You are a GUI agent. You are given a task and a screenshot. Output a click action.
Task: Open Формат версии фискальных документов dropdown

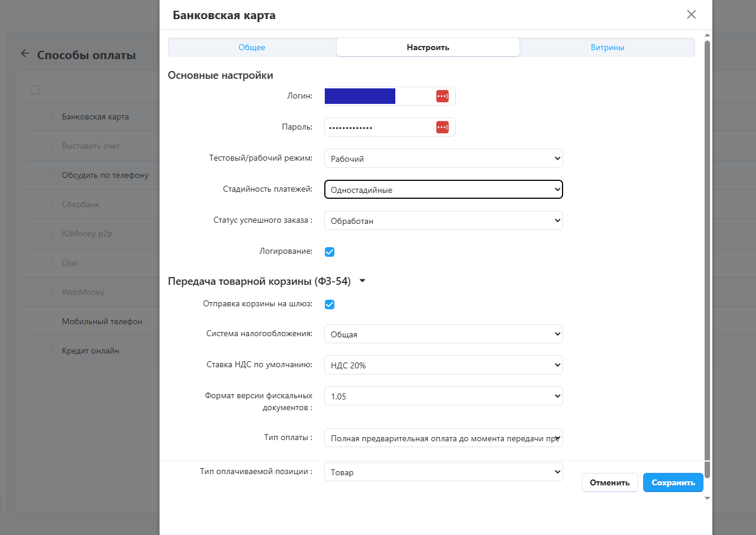pyautogui.click(x=444, y=396)
